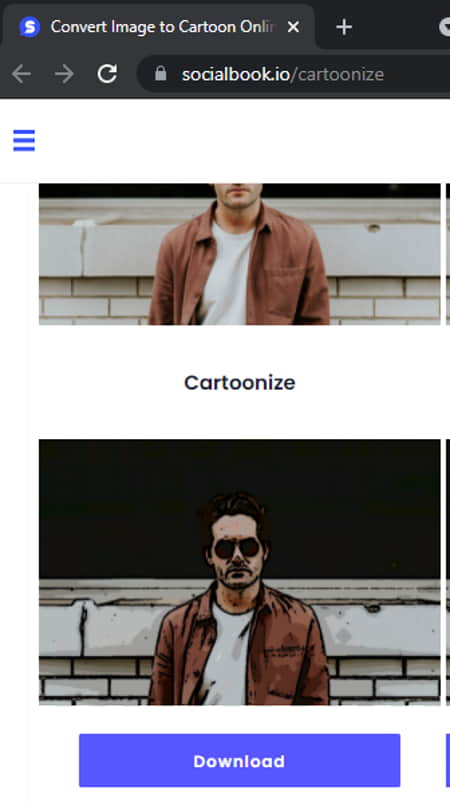
Task: View site info via the lock icon
Action: click(x=160, y=74)
